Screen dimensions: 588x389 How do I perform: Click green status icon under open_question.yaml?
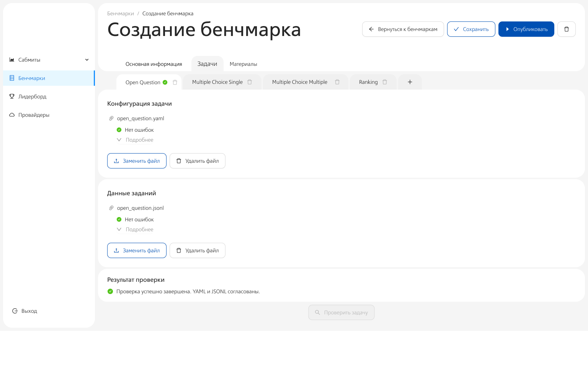coord(119,130)
